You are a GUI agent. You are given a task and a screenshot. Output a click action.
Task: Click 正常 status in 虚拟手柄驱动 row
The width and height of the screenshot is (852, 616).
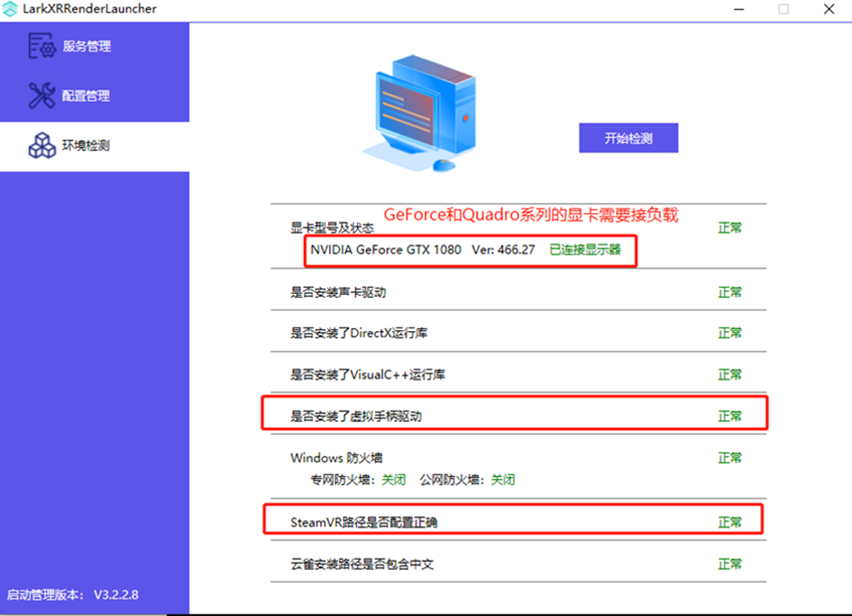pos(729,417)
